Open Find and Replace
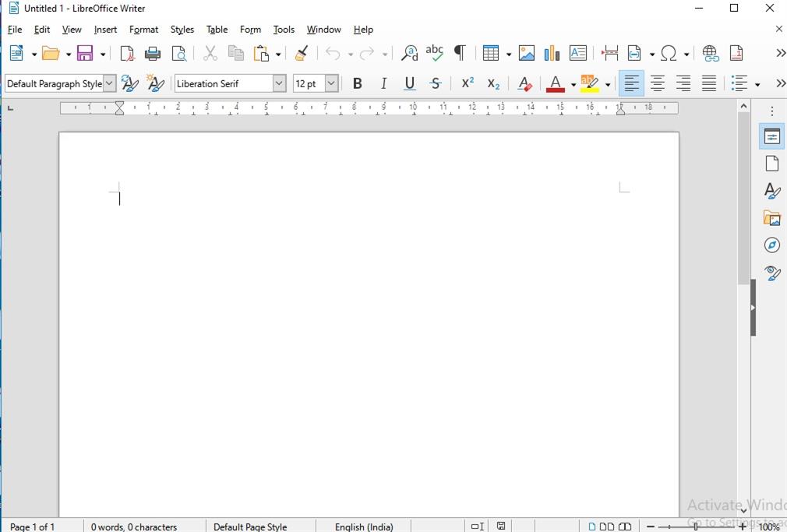Image resolution: width=787 pixels, height=532 pixels. (x=408, y=53)
